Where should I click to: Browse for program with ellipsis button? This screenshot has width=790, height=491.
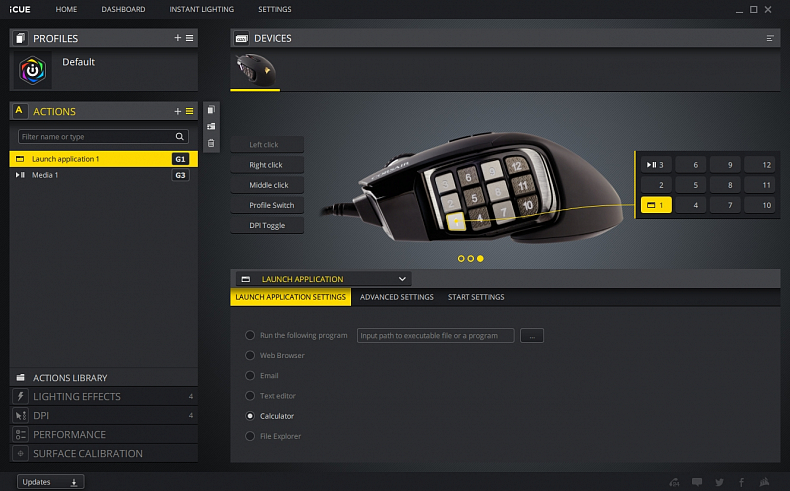pyautogui.click(x=532, y=335)
